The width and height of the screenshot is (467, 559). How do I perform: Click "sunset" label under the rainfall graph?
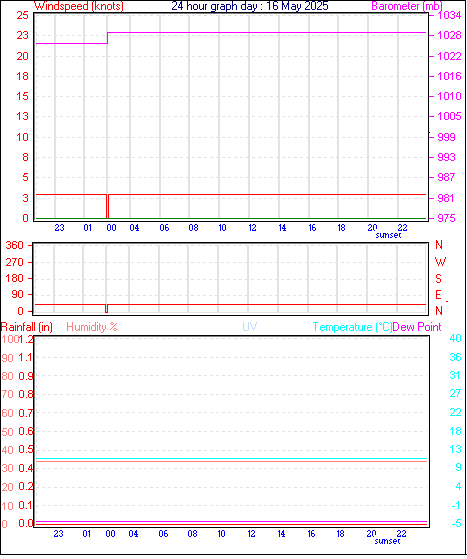pyautogui.click(x=388, y=541)
